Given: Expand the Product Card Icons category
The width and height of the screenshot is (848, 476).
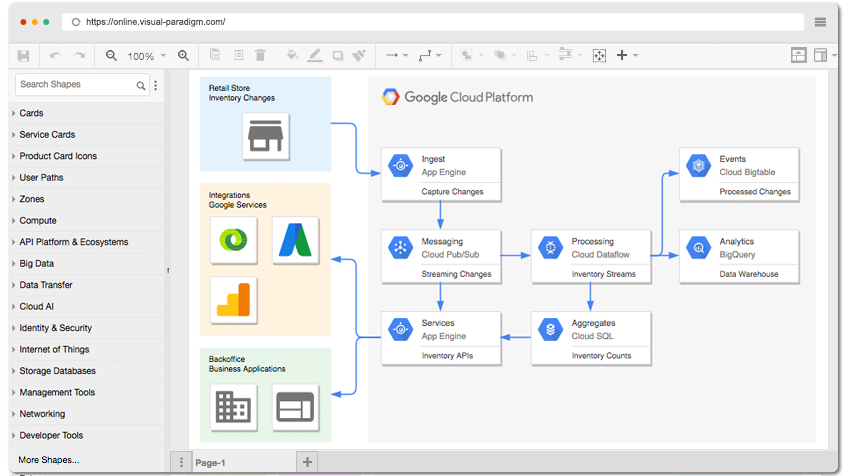Looking at the screenshot, I should pyautogui.click(x=87, y=156).
